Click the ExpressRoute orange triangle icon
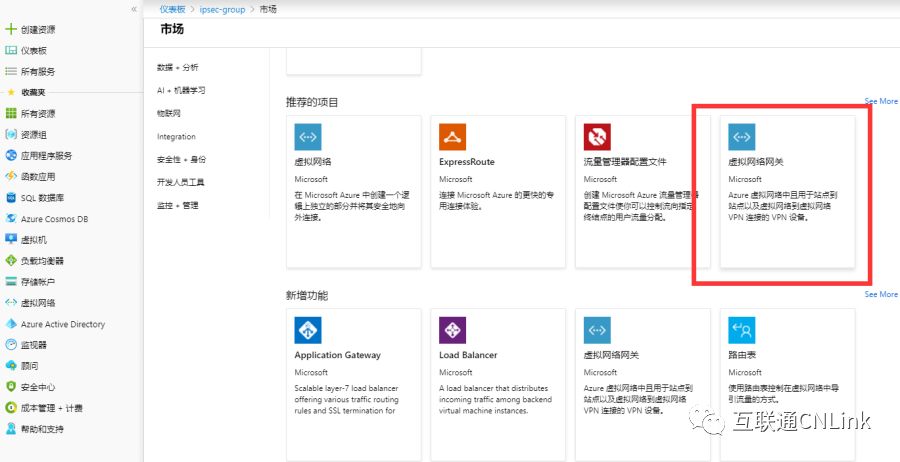The height and width of the screenshot is (462, 900). pyautogui.click(x=452, y=137)
